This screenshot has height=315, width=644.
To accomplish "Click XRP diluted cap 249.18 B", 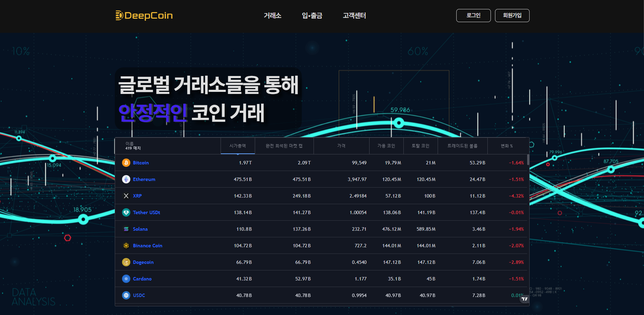I will [x=302, y=196].
